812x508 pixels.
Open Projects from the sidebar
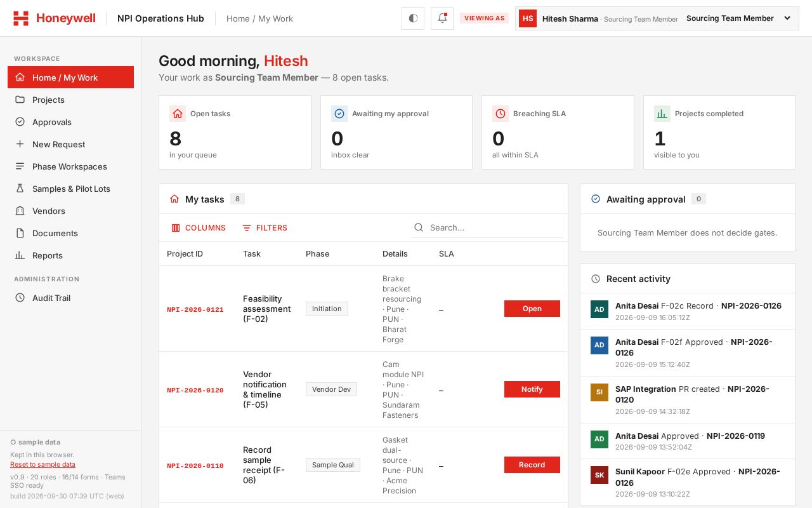pos(70,100)
